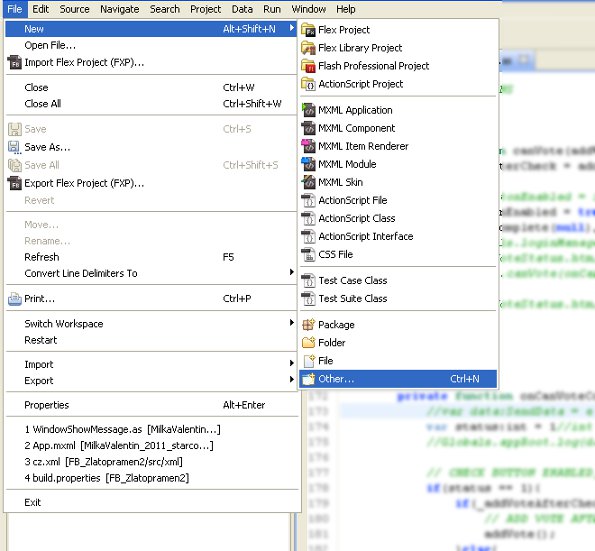
Task: Open the Search menu
Action: [x=165, y=9]
